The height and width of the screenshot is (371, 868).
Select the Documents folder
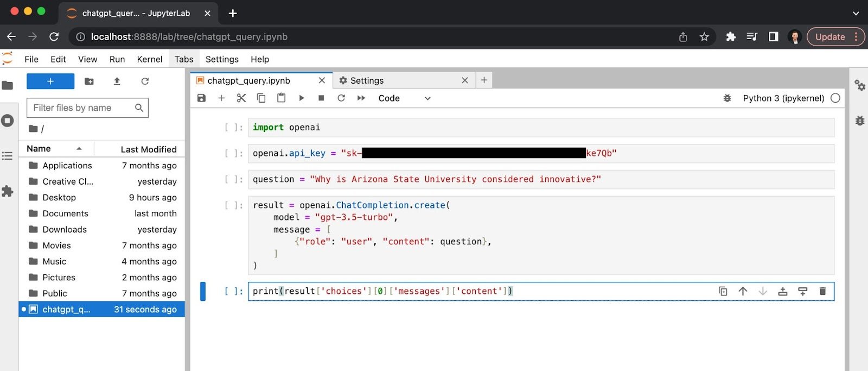[102, 213]
